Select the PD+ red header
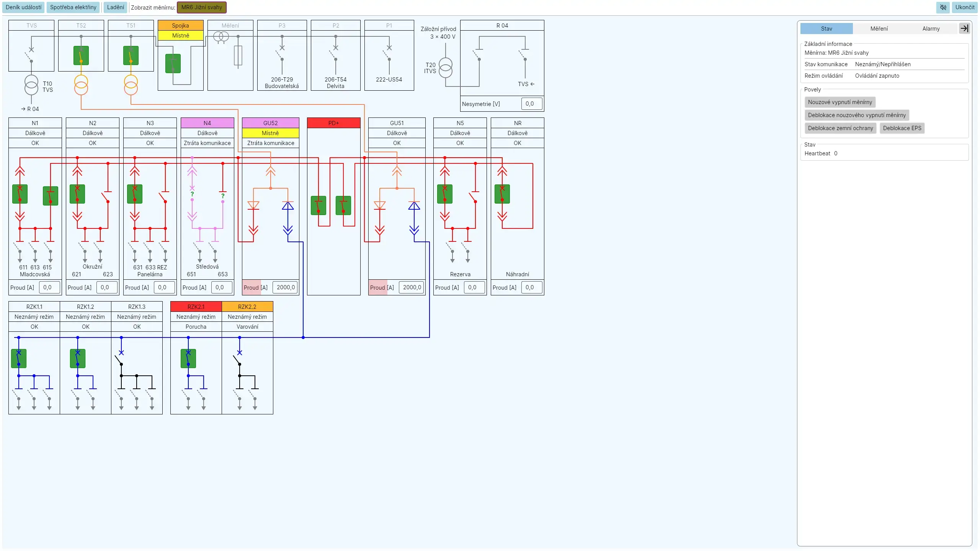This screenshot has height=551, width=980. click(x=334, y=123)
